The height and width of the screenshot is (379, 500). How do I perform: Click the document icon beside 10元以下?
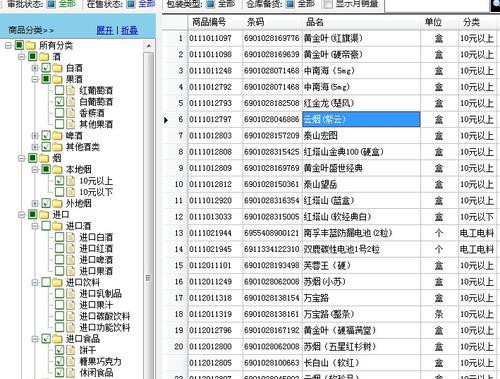[71, 192]
